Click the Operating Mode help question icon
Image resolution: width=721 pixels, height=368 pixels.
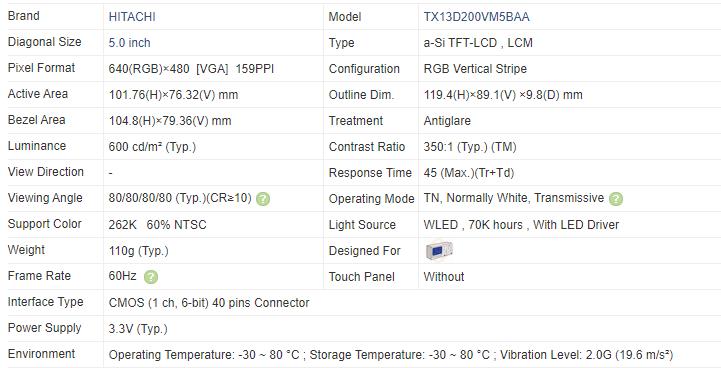tap(616, 199)
